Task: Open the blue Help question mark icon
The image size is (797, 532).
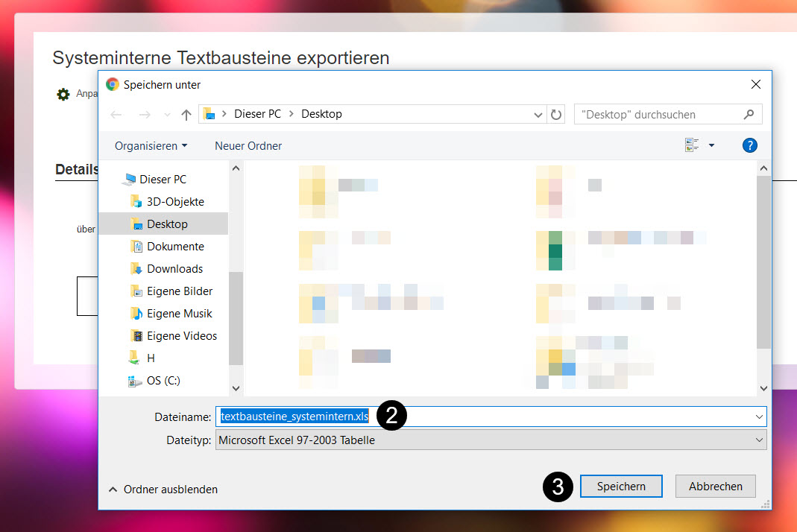Action: (x=749, y=145)
